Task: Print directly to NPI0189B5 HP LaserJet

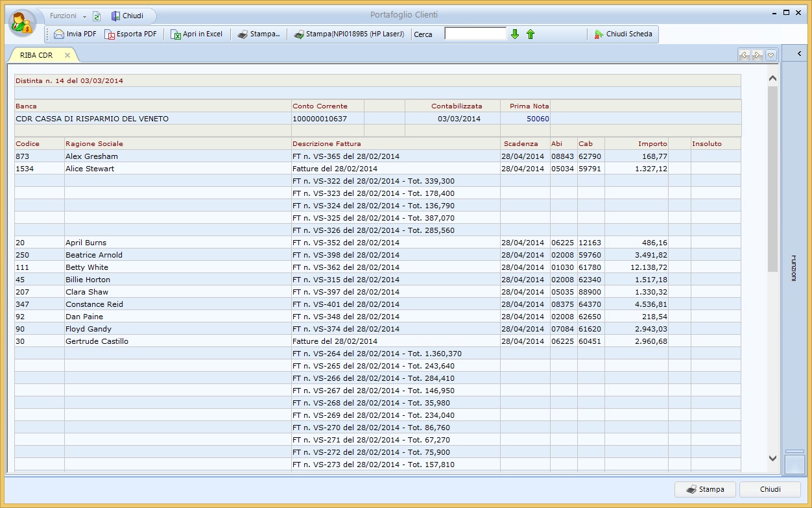Action: tap(350, 34)
